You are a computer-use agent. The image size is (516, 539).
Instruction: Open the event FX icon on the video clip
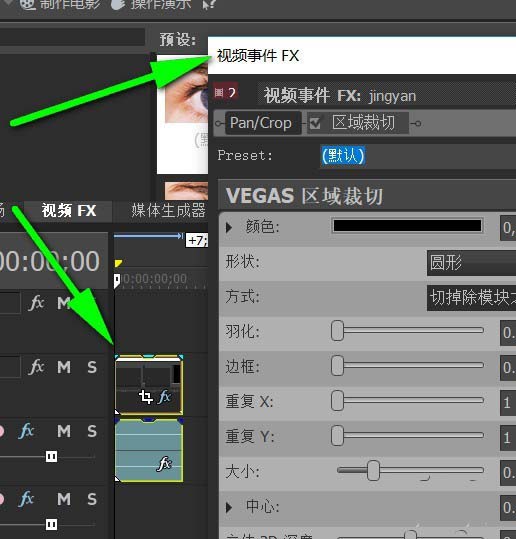[x=165, y=397]
